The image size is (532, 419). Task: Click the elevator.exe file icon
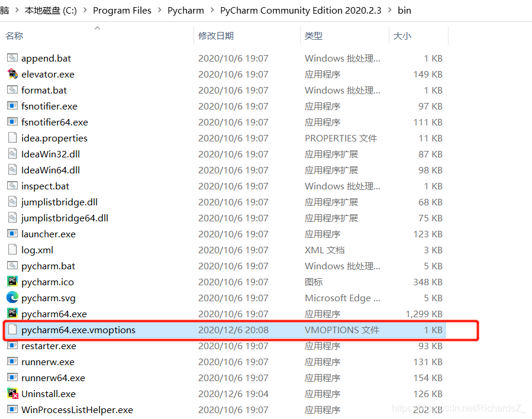12,73
